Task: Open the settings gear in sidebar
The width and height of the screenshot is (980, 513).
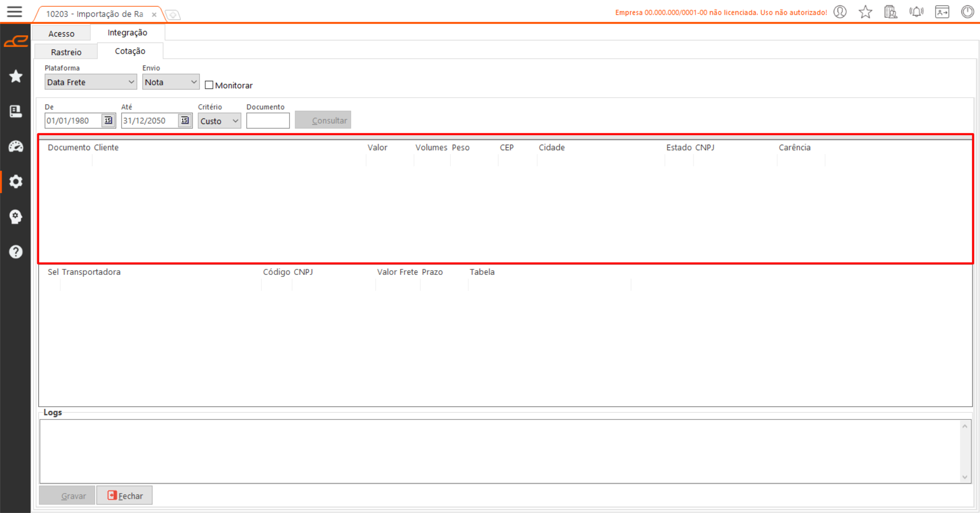Action: (16, 181)
